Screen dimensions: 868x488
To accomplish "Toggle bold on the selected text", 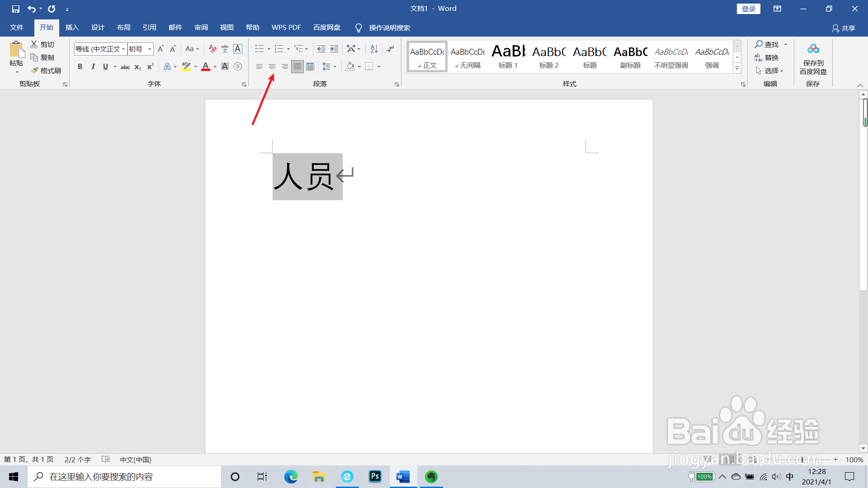I will (80, 67).
